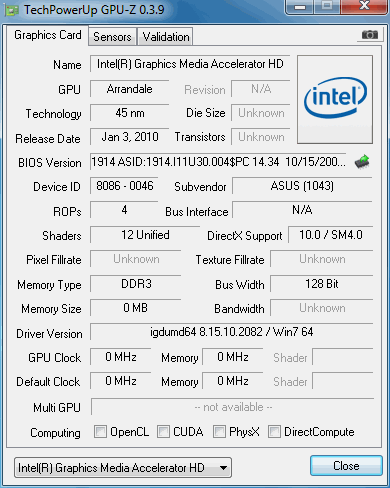Click the Memory field in Default Clock row

[233, 381]
